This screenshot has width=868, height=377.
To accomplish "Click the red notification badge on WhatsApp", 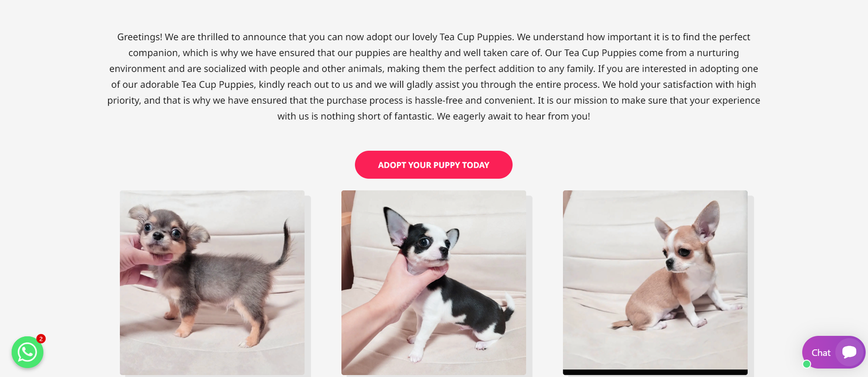I will tap(41, 339).
